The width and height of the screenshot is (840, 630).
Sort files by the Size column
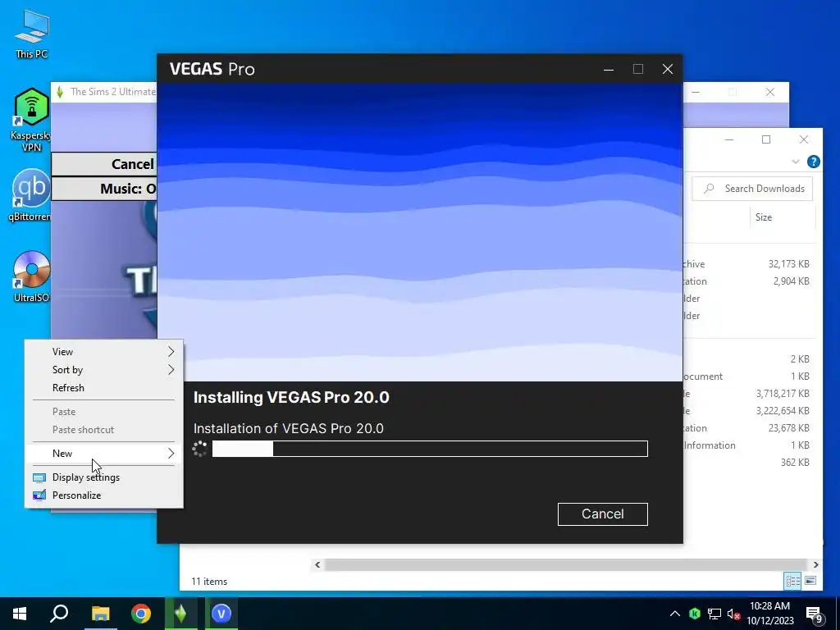(x=764, y=217)
